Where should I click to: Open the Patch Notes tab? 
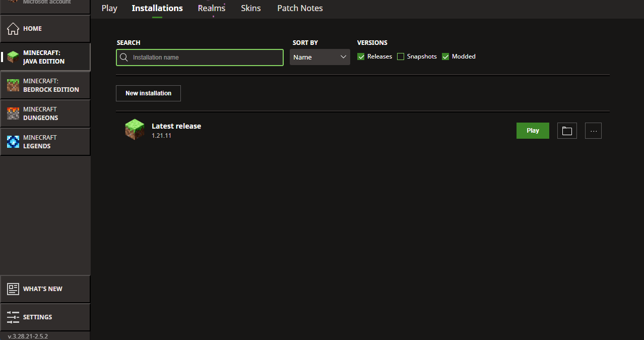[300, 8]
